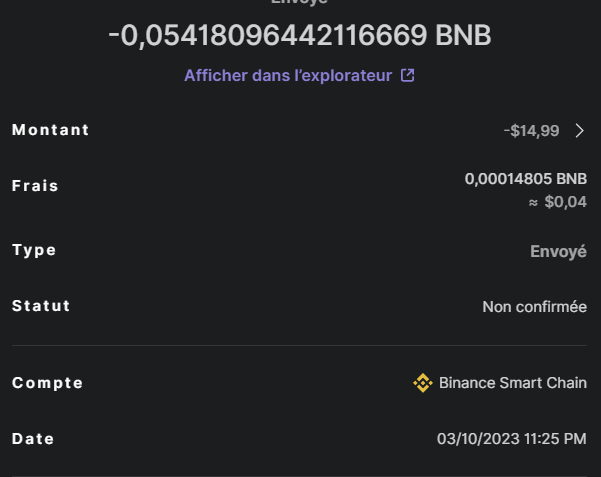Click the Compte row label
The width and height of the screenshot is (601, 477).
48,383
